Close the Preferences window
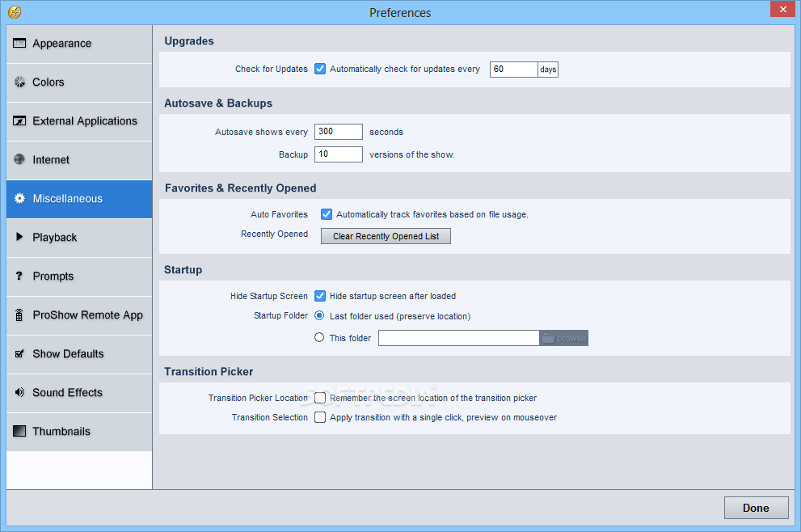The width and height of the screenshot is (801, 532). (x=782, y=9)
